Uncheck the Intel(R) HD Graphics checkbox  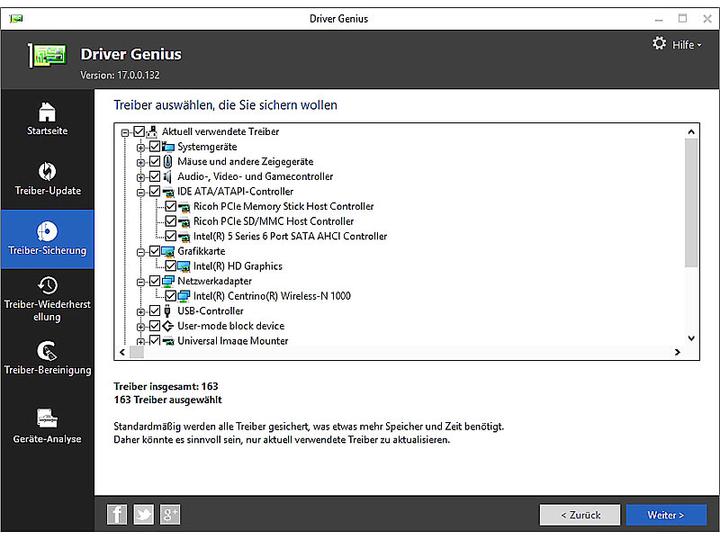point(171,266)
